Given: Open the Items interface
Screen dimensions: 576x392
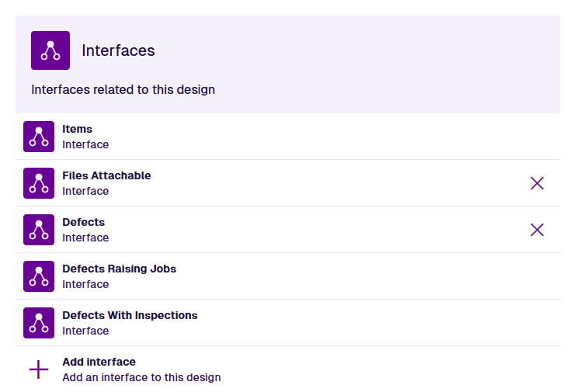Looking at the screenshot, I should click(77, 130).
